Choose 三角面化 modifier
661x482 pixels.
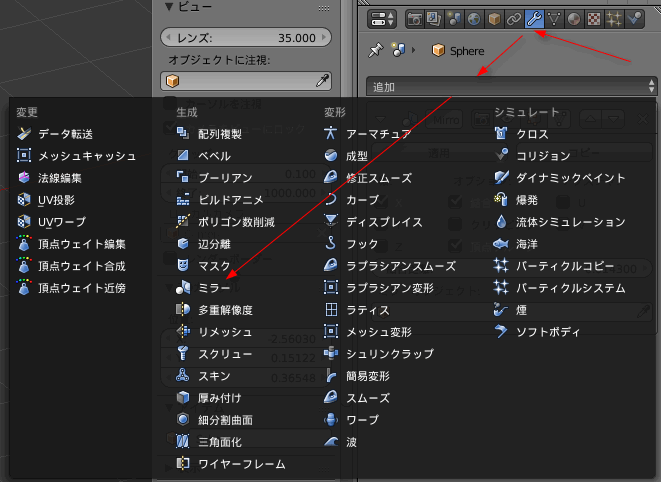click(x=209, y=442)
